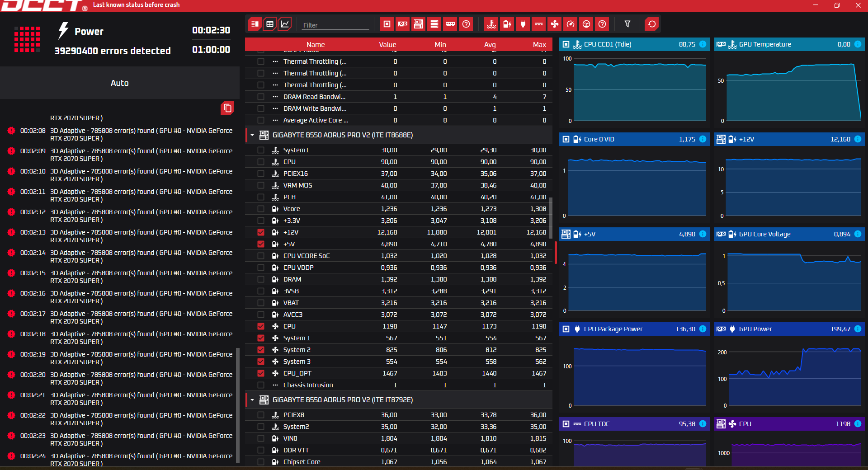
Task: Toggle current sensor type filter
Action: (539, 24)
